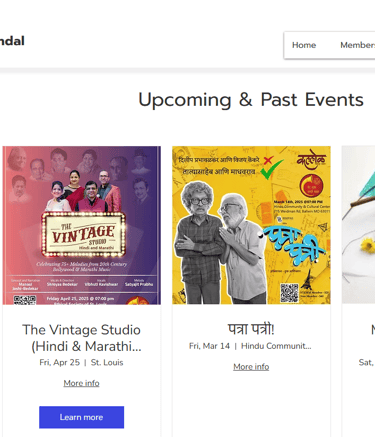Click The Vintage Studio event title
The image size is (375, 437).
point(82,338)
